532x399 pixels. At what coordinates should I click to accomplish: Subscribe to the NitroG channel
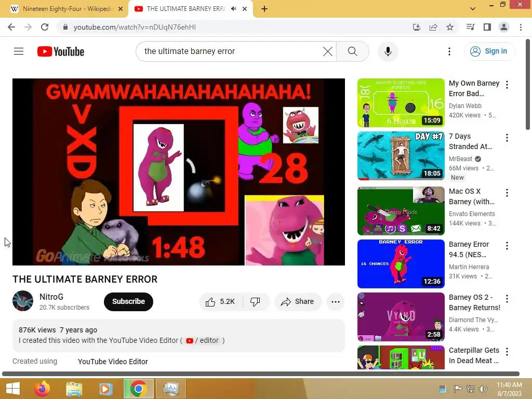(x=128, y=302)
